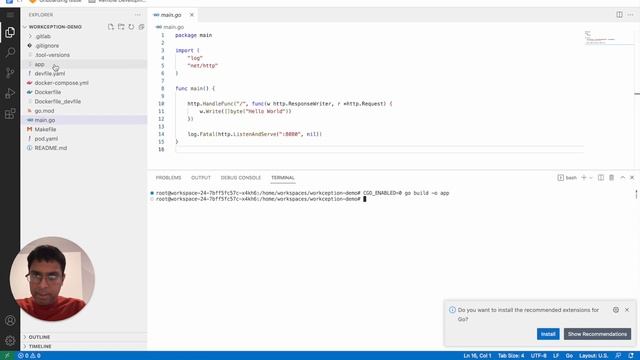Select the app binary file
This screenshot has height=360, width=640.
coord(84,64)
